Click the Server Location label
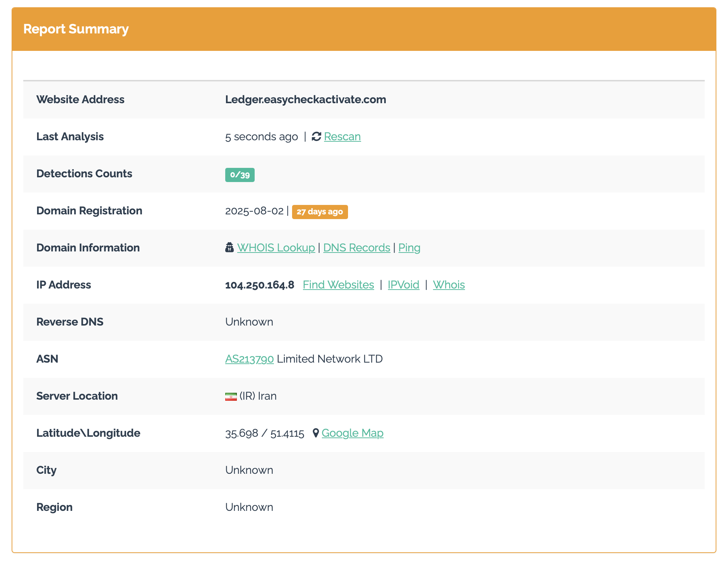 tap(77, 396)
